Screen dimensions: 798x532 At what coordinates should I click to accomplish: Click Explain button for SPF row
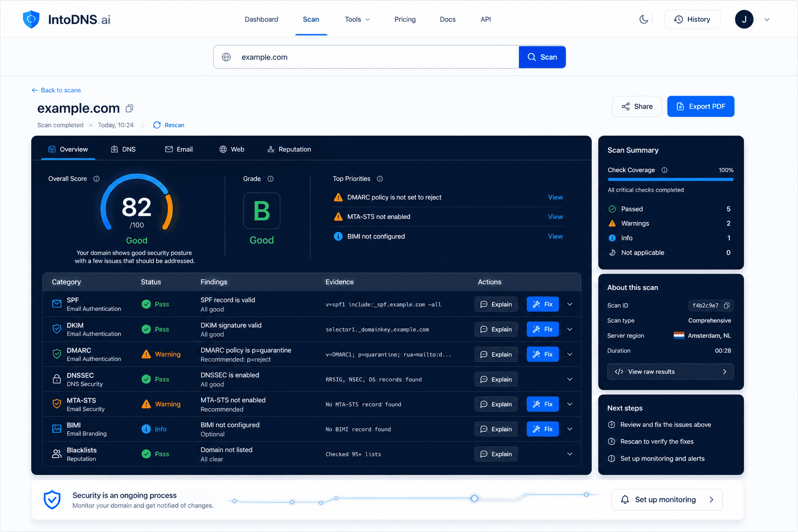pos(496,304)
